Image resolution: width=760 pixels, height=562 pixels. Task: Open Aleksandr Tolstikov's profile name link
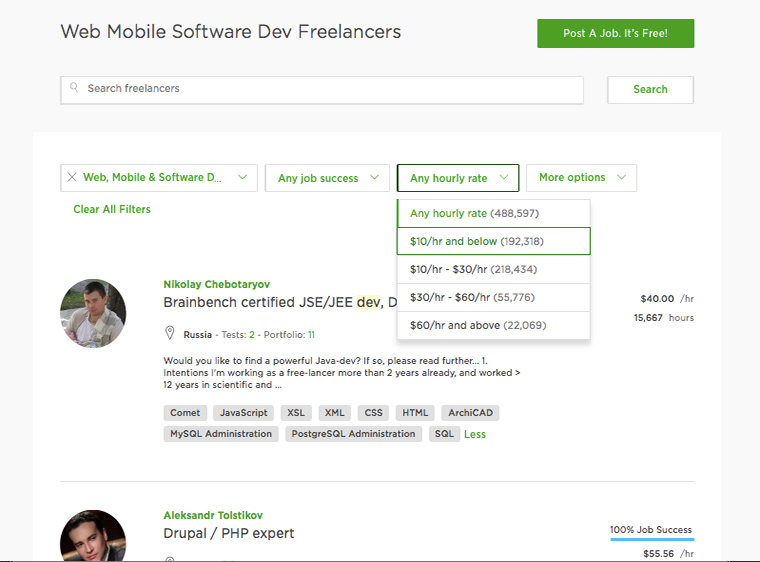[213, 515]
